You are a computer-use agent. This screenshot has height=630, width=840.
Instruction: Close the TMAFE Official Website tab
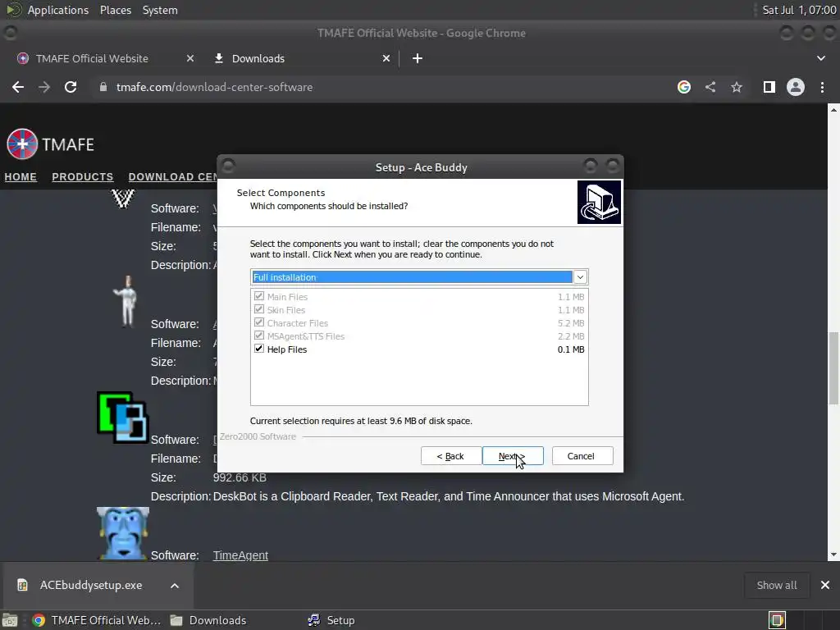[x=190, y=58]
